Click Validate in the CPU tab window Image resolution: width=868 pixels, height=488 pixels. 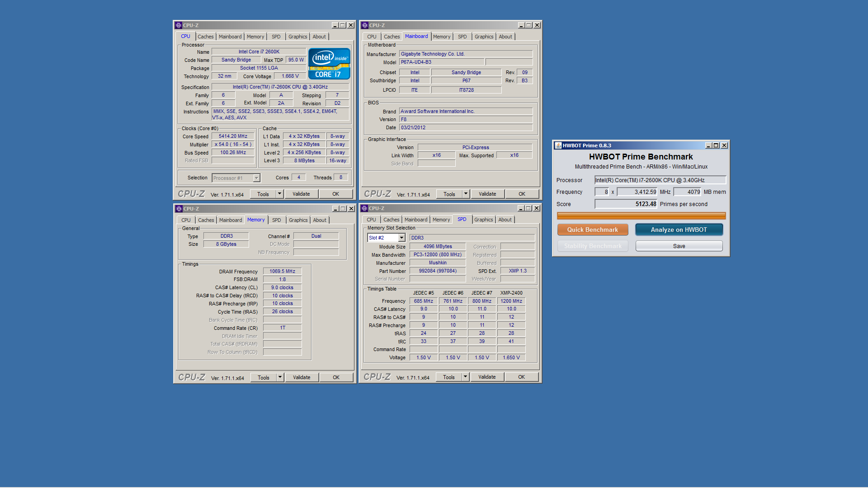click(x=301, y=194)
